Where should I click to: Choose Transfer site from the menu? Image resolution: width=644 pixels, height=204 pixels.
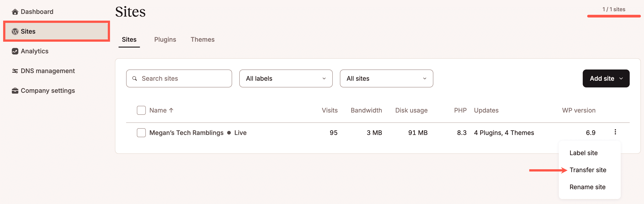point(588,170)
